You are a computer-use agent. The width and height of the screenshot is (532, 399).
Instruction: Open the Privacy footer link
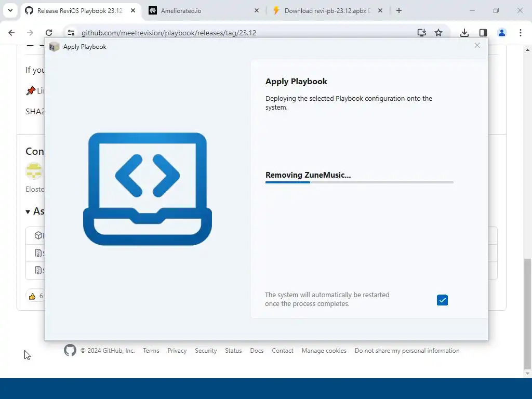tap(177, 351)
